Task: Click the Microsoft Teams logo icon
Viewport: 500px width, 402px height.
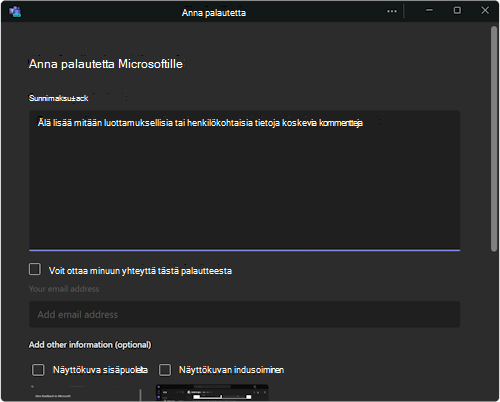Action: coord(15,12)
